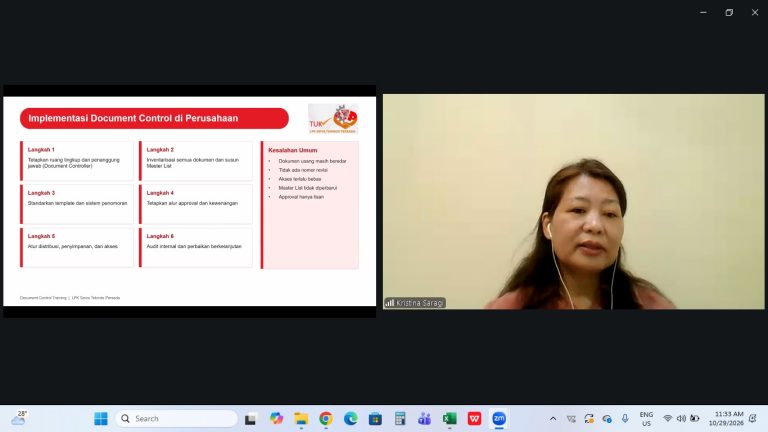768x432 pixels.
Task: Open Google Chrome from the taskbar
Action: click(x=326, y=419)
